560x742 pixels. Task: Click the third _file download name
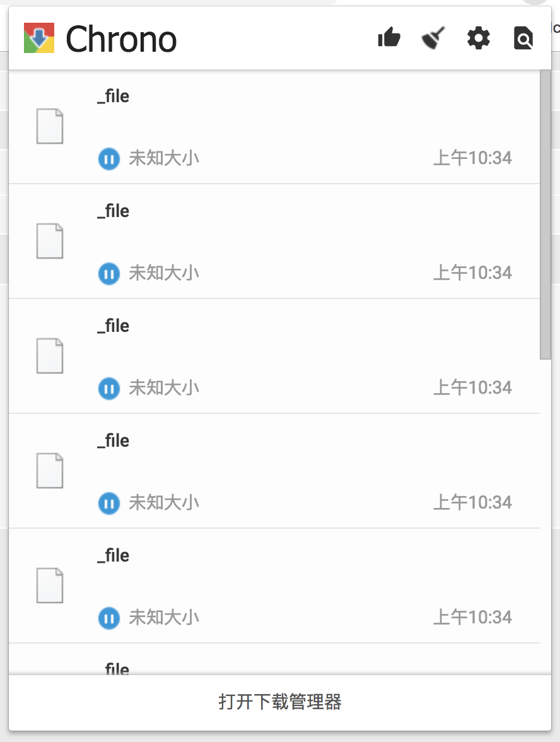pos(114,326)
